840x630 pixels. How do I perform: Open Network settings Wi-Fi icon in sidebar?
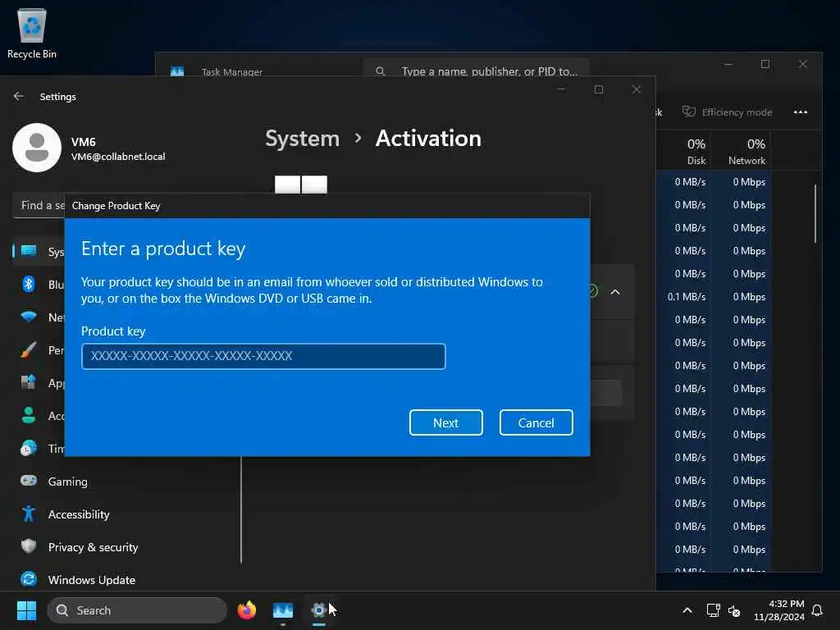pos(29,317)
